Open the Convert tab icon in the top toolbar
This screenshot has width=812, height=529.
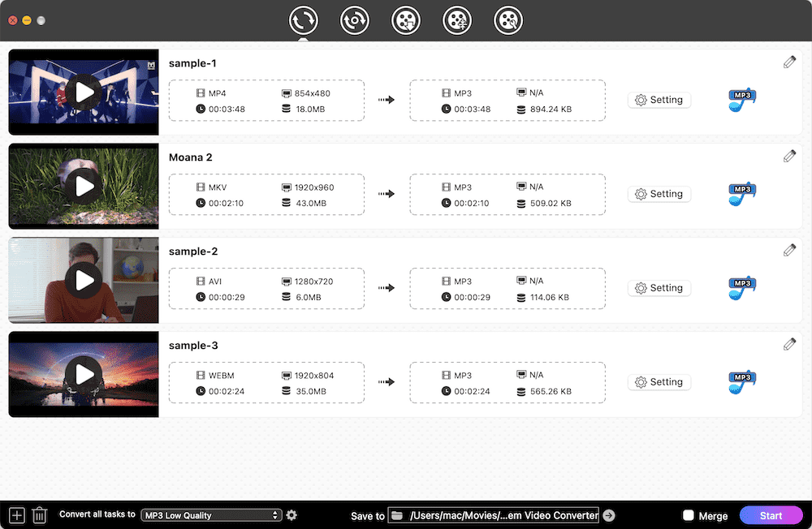pyautogui.click(x=303, y=21)
